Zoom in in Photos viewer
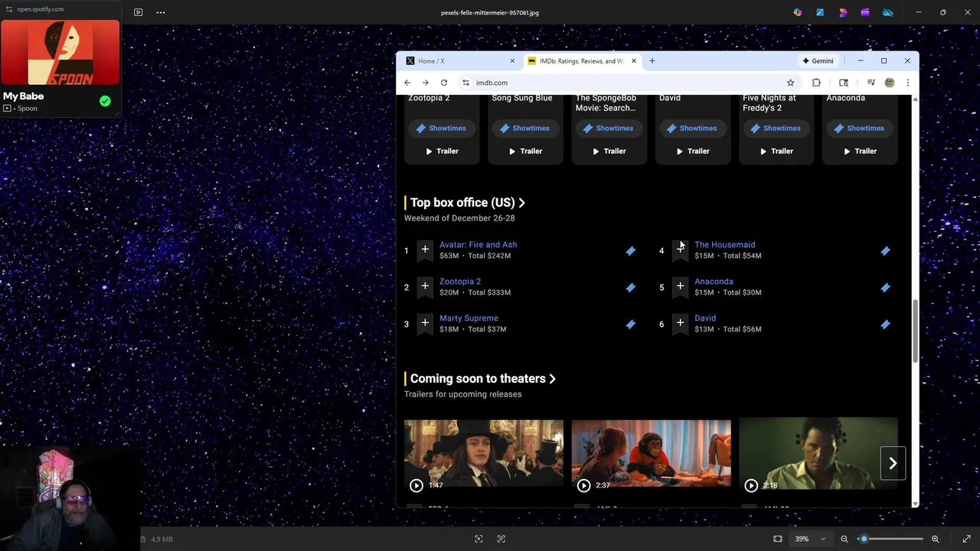 coord(936,539)
